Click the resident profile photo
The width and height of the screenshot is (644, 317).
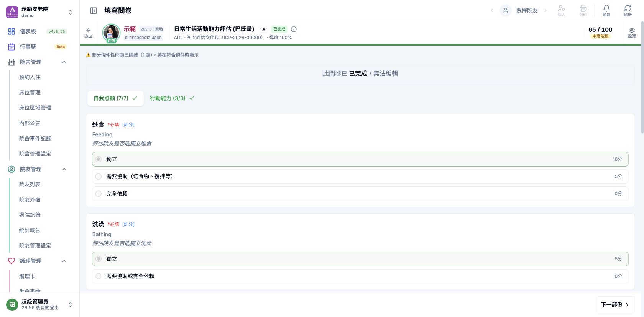coord(111,33)
